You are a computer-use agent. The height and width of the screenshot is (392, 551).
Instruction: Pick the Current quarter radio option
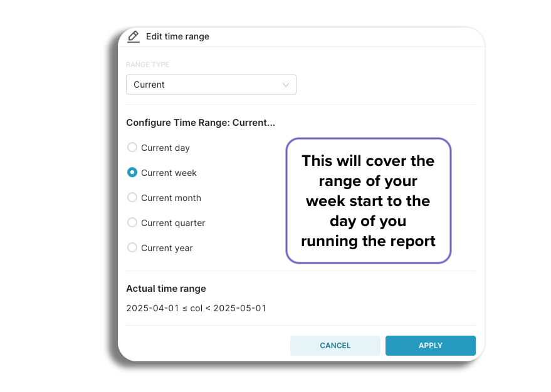[132, 222]
